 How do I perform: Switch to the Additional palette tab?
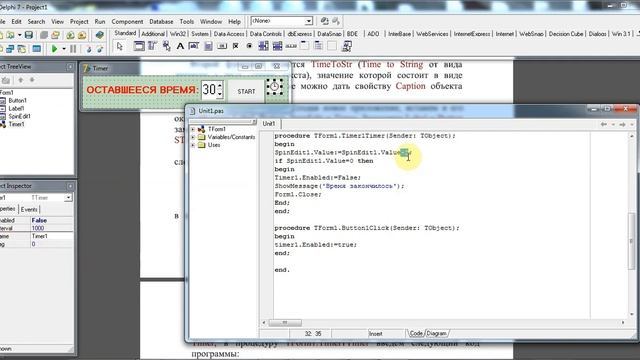pyautogui.click(x=153, y=34)
